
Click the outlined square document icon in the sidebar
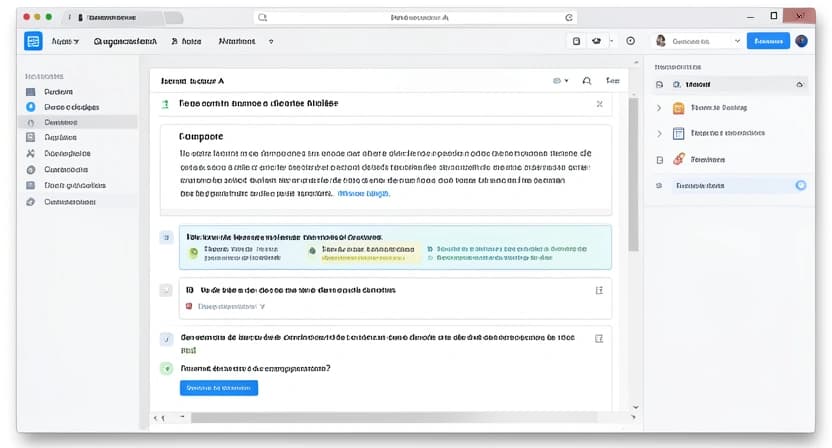click(31, 137)
